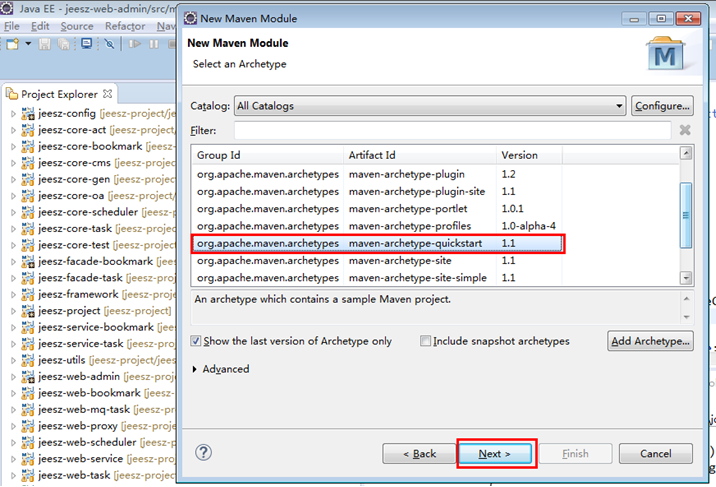716x487 pixels.
Task: Open the Edit menu
Action: click(x=40, y=26)
